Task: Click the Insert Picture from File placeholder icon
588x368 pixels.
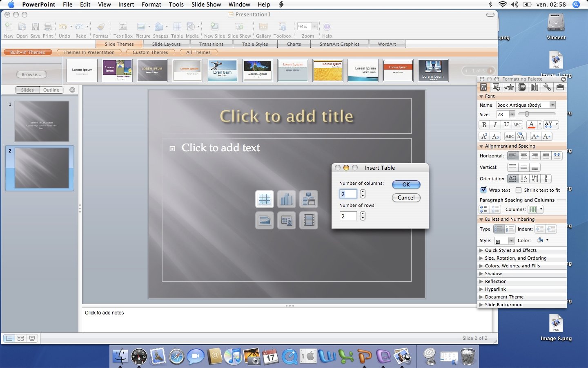Action: [265, 220]
